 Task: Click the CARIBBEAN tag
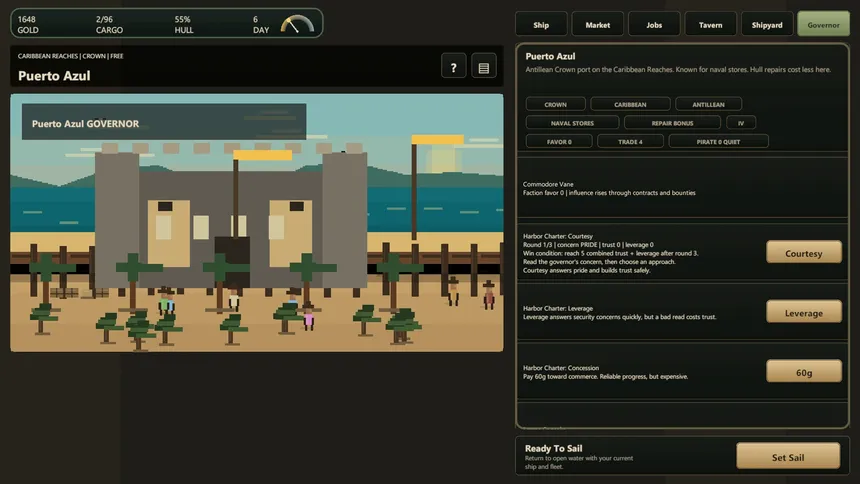pyautogui.click(x=630, y=104)
